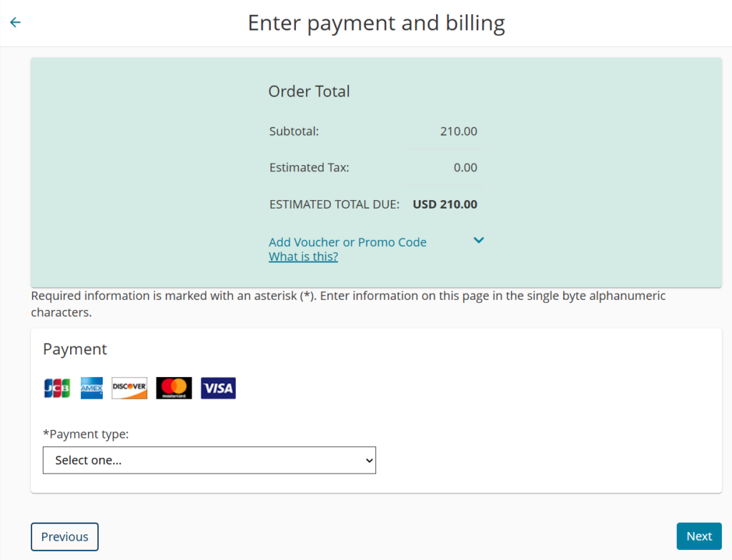
Task: Click the Payment section heading
Action: pyautogui.click(x=75, y=349)
